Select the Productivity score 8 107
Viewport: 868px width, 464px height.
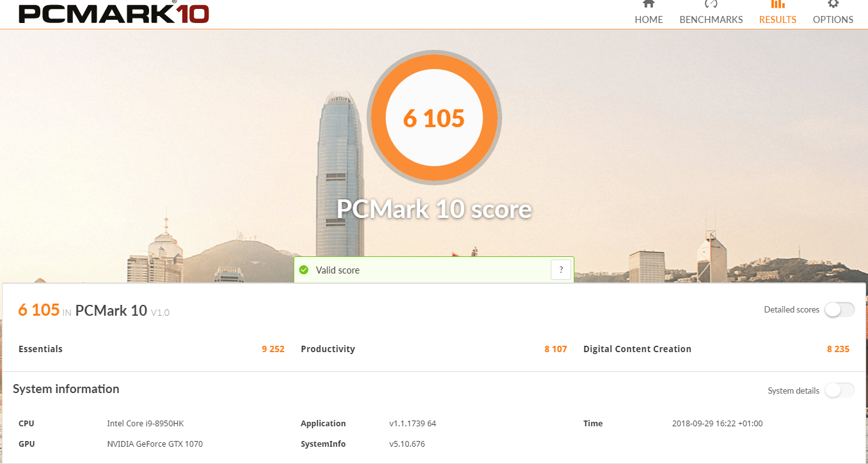pos(555,349)
